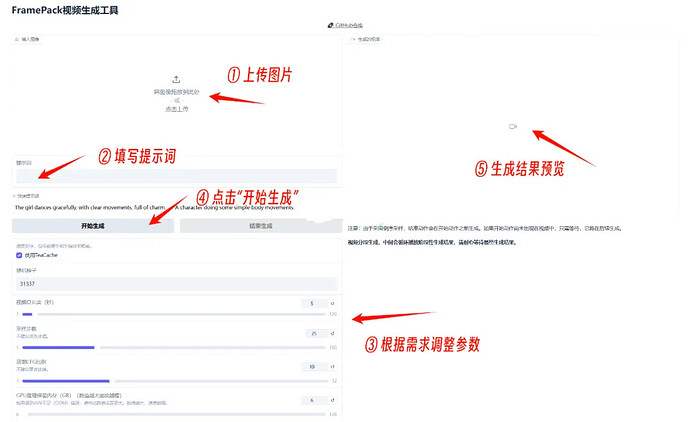The image size is (690, 422).
Task: Click the video camera placeholder icon in preview
Action: [513, 127]
